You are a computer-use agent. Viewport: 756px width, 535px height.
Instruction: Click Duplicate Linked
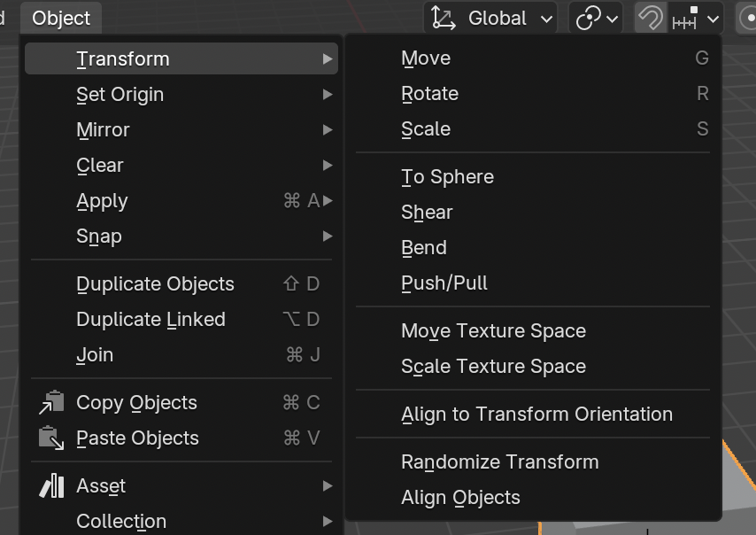point(150,320)
